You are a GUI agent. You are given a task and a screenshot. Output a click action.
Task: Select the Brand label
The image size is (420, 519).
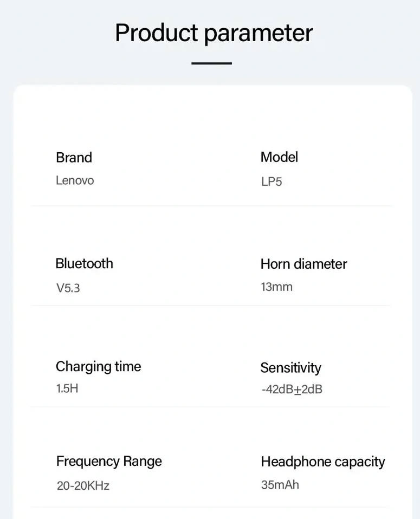tap(74, 158)
